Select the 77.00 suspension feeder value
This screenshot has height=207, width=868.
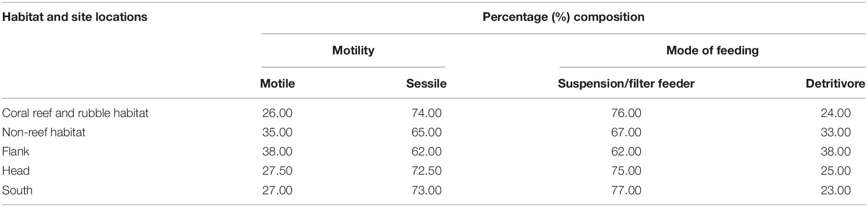point(626,190)
